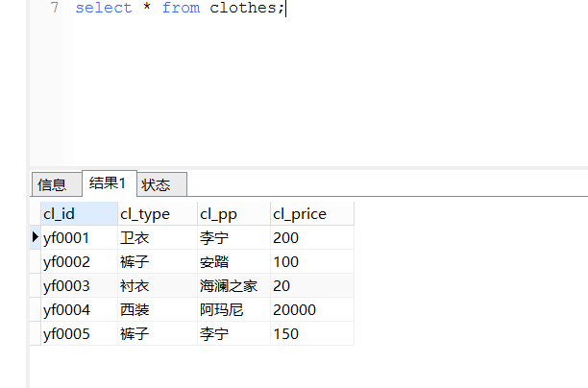Select the 阿玛尼 cell
588x388 pixels.
pos(233,309)
